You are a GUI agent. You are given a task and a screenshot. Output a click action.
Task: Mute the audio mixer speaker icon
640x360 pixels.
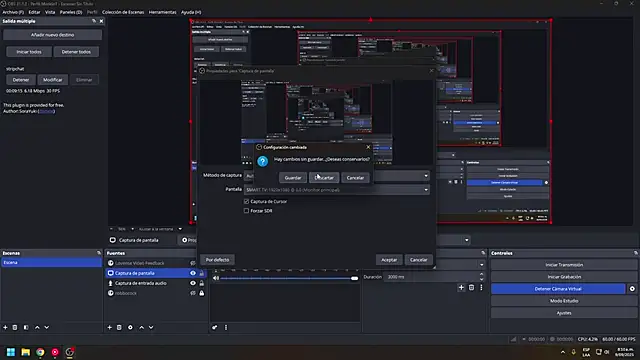tap(216, 278)
